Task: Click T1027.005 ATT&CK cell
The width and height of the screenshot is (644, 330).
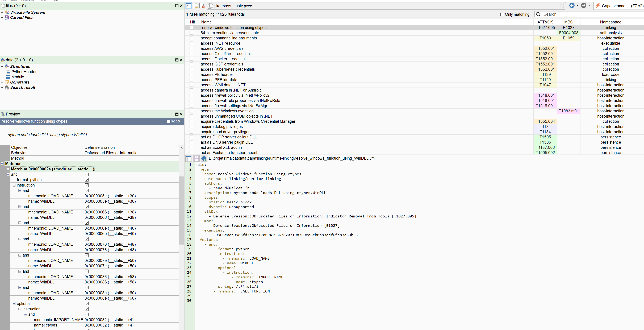Action: click(x=545, y=28)
